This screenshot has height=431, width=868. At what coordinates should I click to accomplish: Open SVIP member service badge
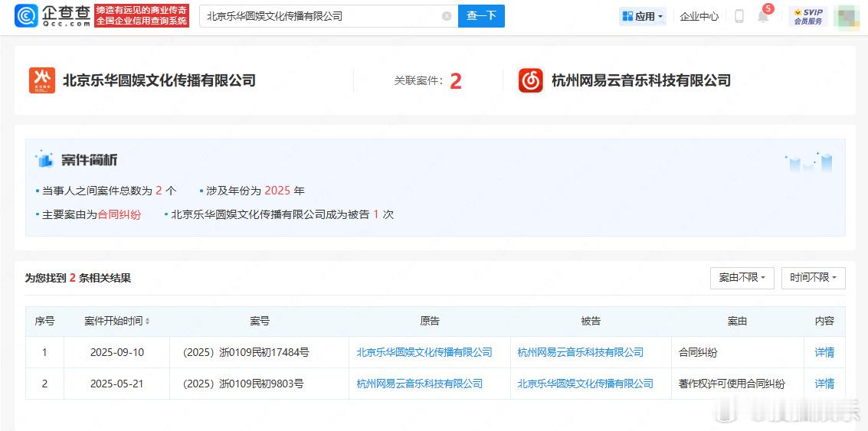tap(808, 17)
